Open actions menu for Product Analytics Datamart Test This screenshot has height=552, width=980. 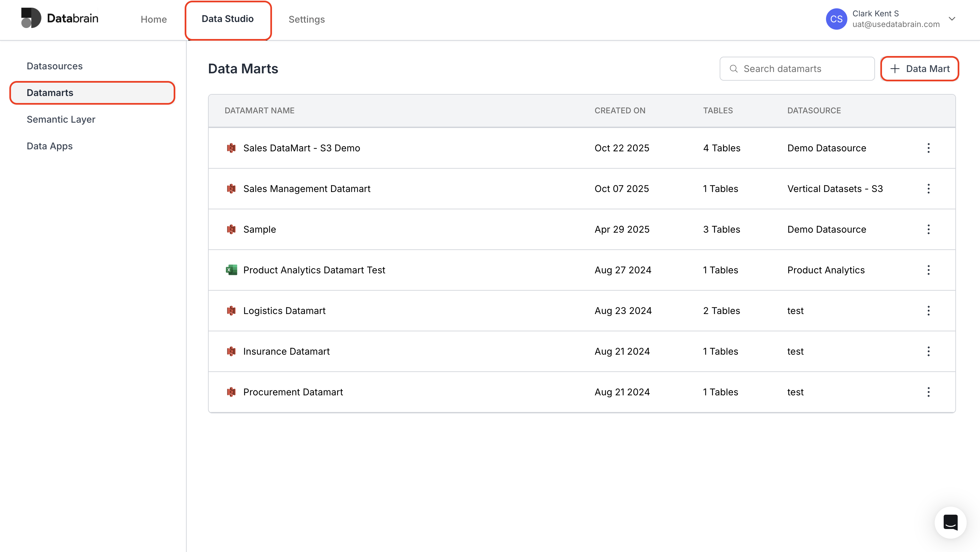(x=928, y=270)
